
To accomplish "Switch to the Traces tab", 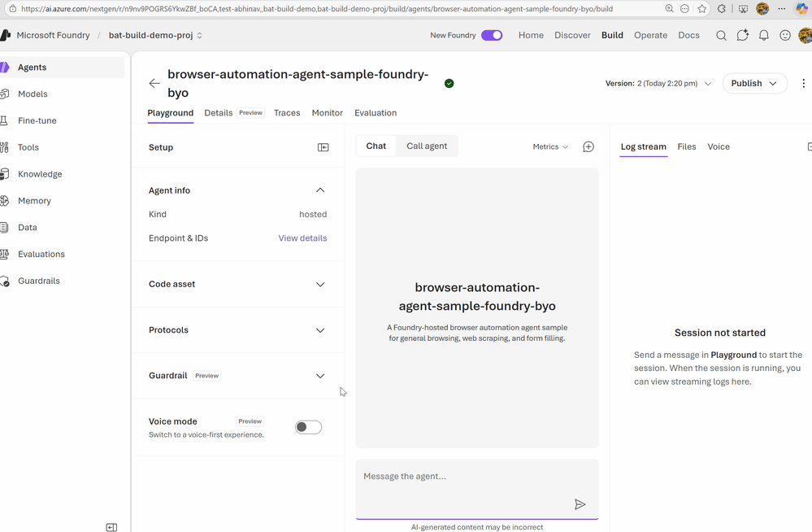I will pyautogui.click(x=287, y=113).
